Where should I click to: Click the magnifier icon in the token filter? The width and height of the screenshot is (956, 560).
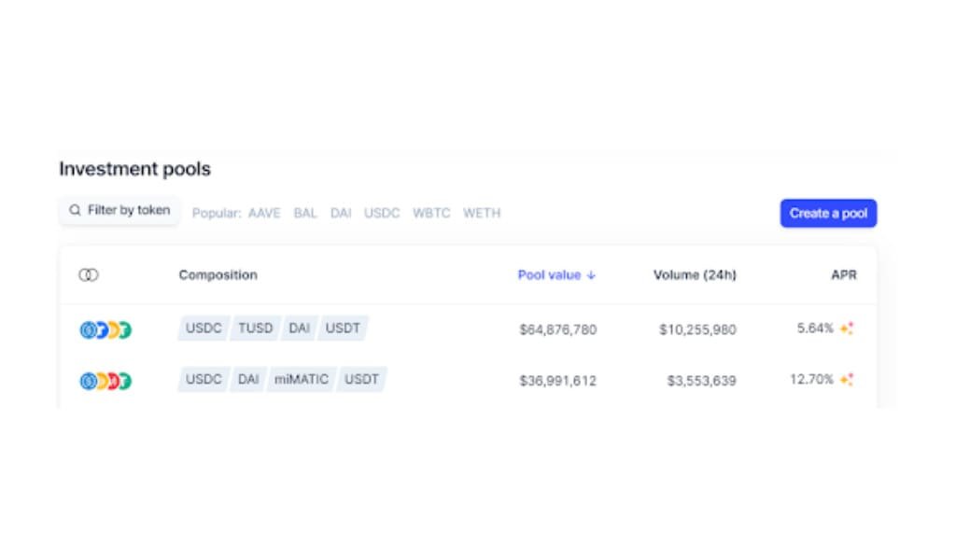[76, 211]
